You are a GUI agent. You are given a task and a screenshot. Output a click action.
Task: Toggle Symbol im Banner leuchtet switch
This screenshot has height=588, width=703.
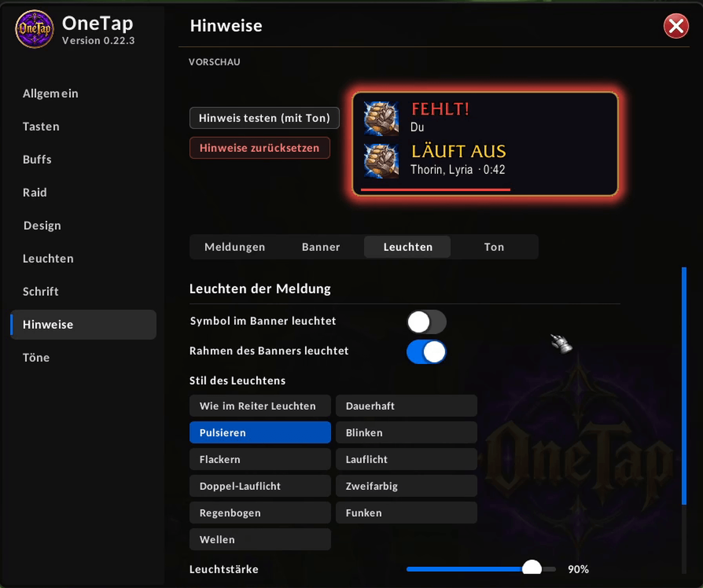point(427,322)
